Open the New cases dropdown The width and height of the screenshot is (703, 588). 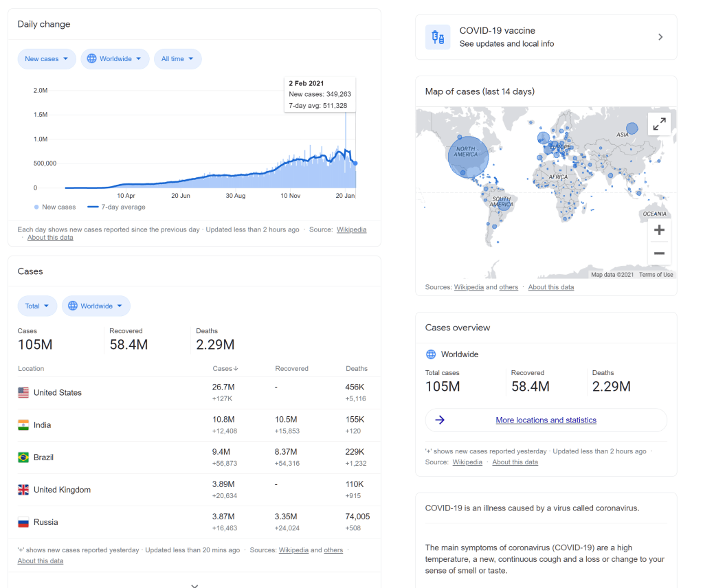47,59
